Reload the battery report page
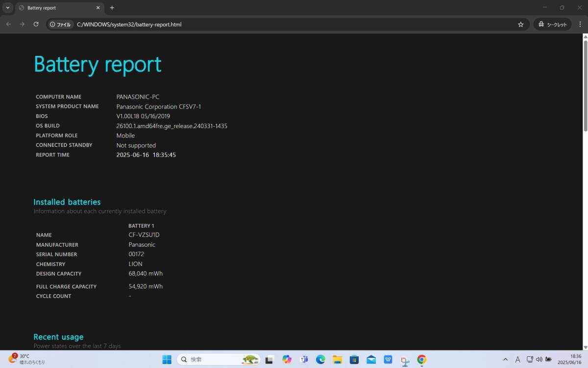 (36, 24)
